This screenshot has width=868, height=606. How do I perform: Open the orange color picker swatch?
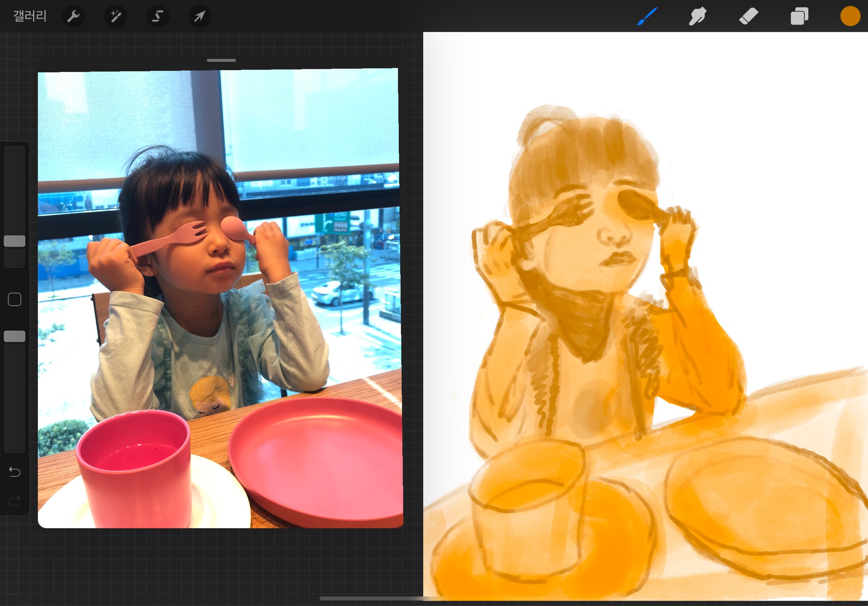850,16
